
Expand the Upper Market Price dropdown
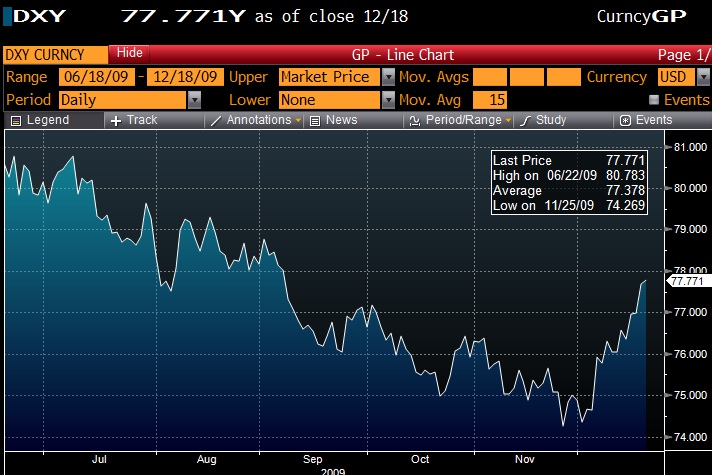pos(389,77)
